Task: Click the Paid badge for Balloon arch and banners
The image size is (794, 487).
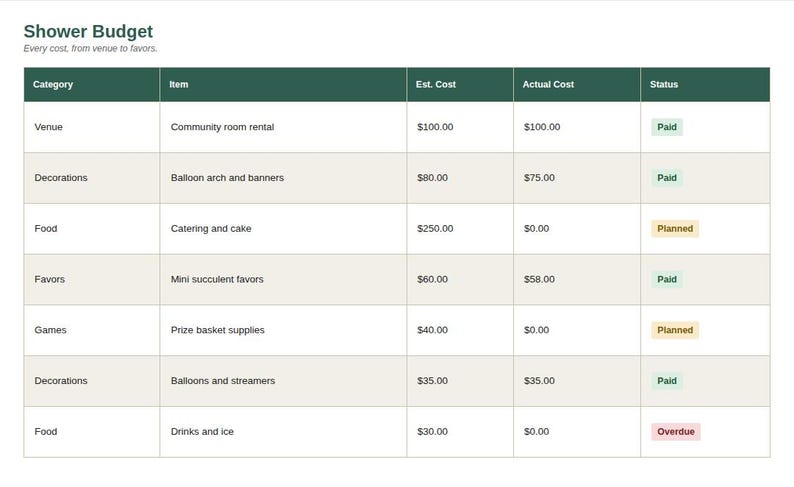Action: coord(667,178)
